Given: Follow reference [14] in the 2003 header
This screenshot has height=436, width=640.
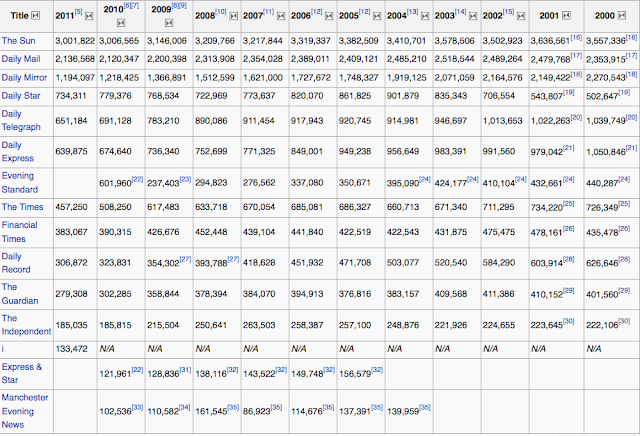Looking at the screenshot, I should coord(460,12).
